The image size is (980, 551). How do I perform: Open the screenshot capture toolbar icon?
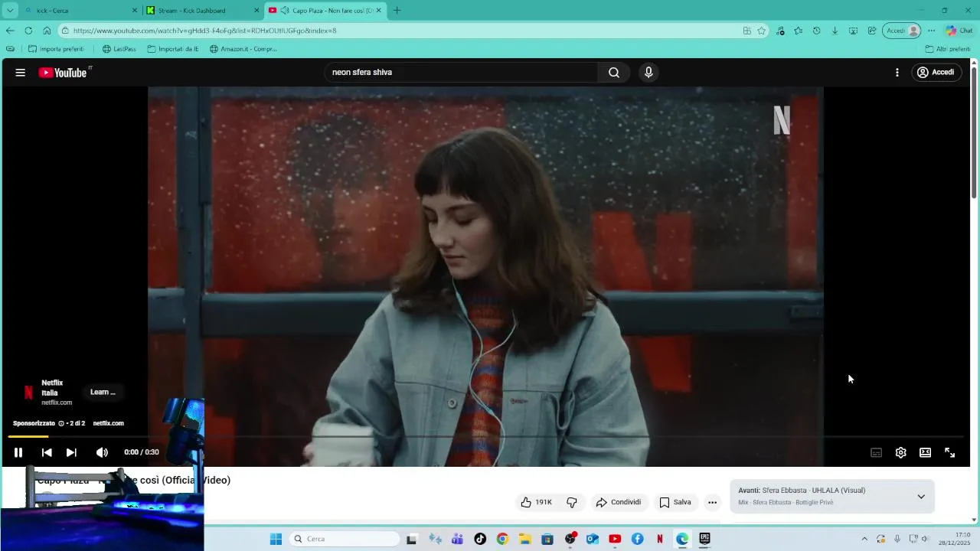[x=853, y=31]
